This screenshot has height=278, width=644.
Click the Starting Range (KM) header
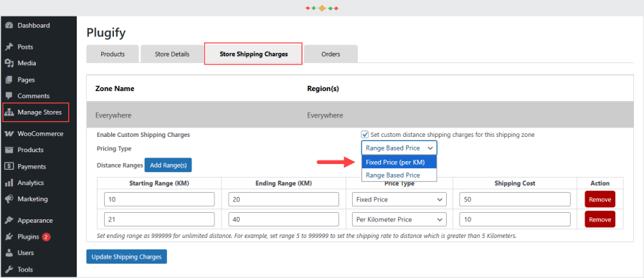click(x=159, y=183)
